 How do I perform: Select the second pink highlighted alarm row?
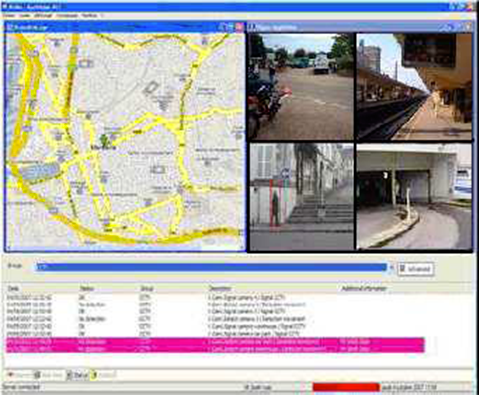[x=215, y=349]
